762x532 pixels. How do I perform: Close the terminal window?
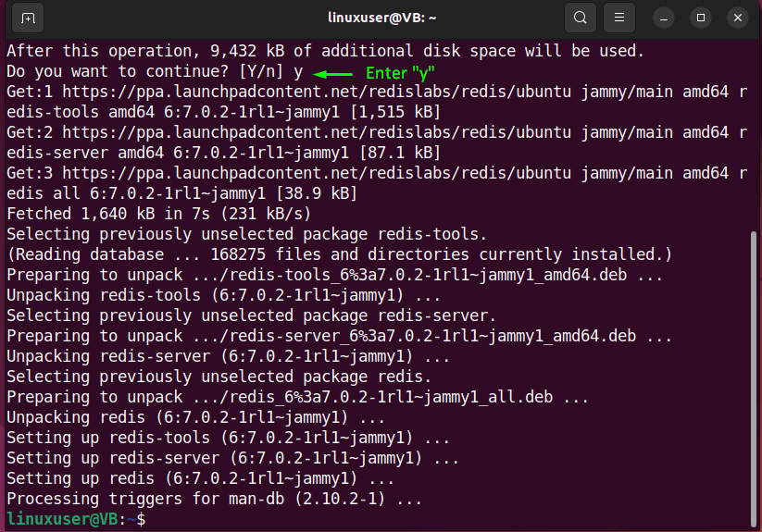(738, 19)
